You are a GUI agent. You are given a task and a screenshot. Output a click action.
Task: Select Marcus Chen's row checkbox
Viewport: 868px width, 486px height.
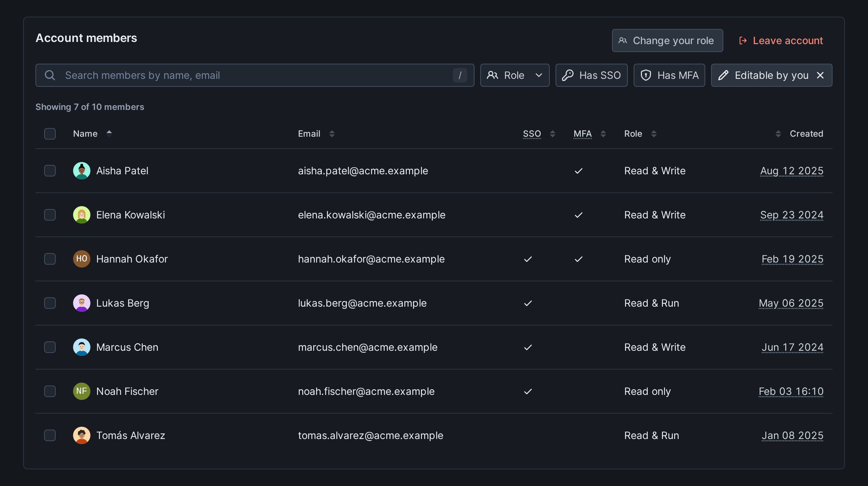click(x=50, y=347)
